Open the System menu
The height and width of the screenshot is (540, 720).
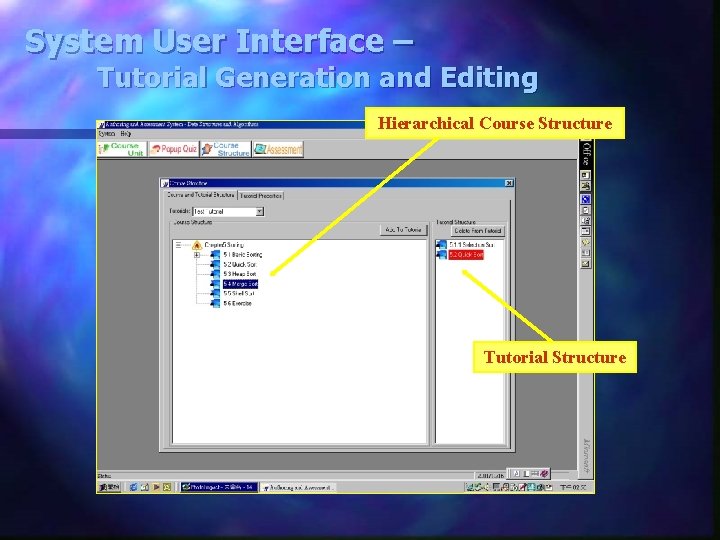tap(107, 134)
